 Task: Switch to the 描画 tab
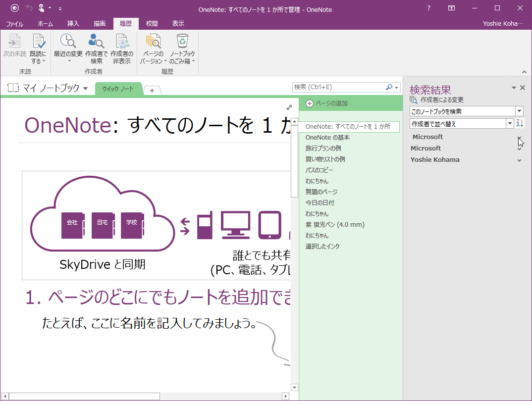click(x=100, y=24)
